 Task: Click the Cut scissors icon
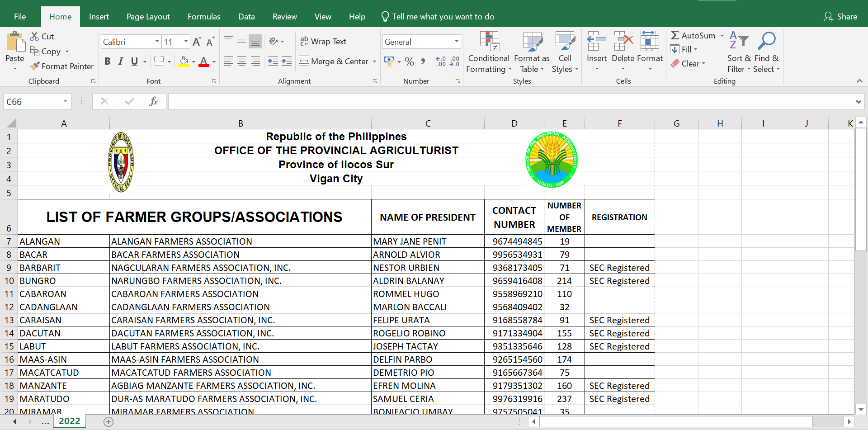tap(34, 36)
